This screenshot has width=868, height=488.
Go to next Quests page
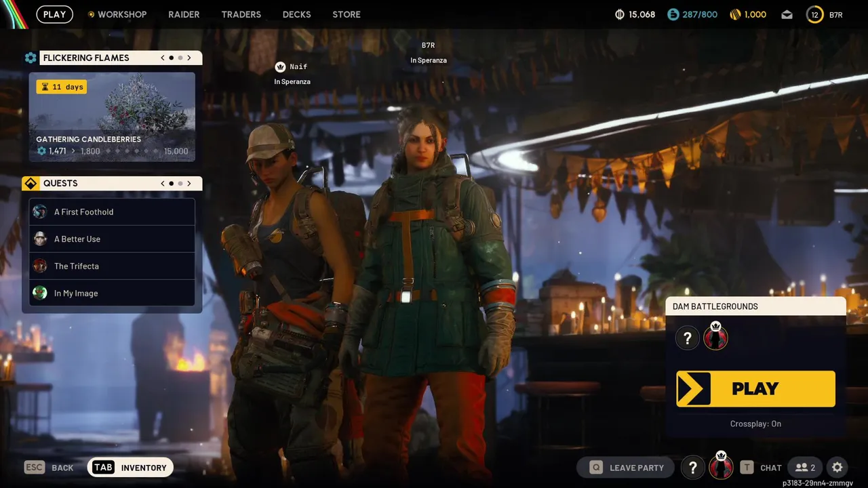(189, 183)
